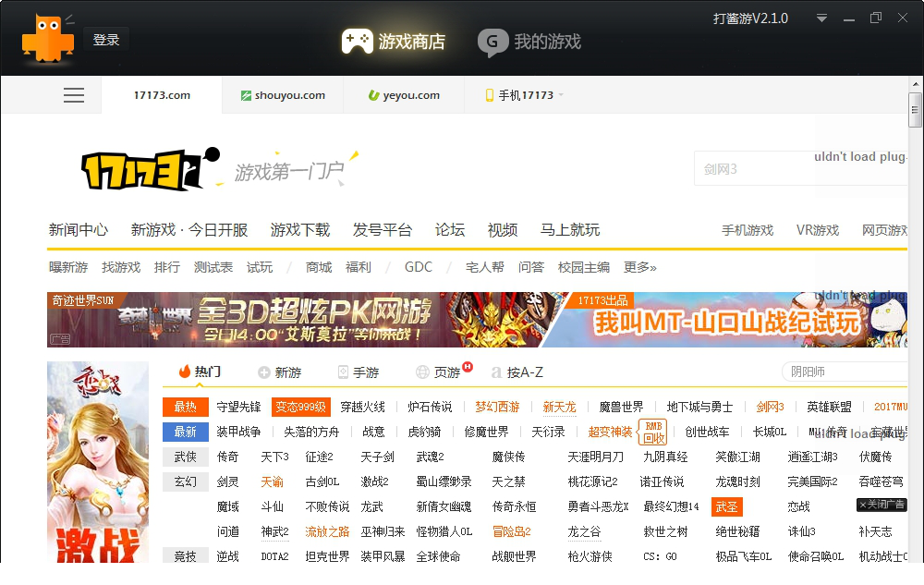Image resolution: width=924 pixels, height=585 pixels.
Task: Open 视频 navigation item
Action: (503, 230)
